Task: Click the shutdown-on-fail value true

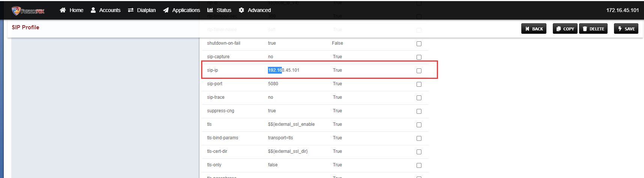Action: pyautogui.click(x=272, y=43)
